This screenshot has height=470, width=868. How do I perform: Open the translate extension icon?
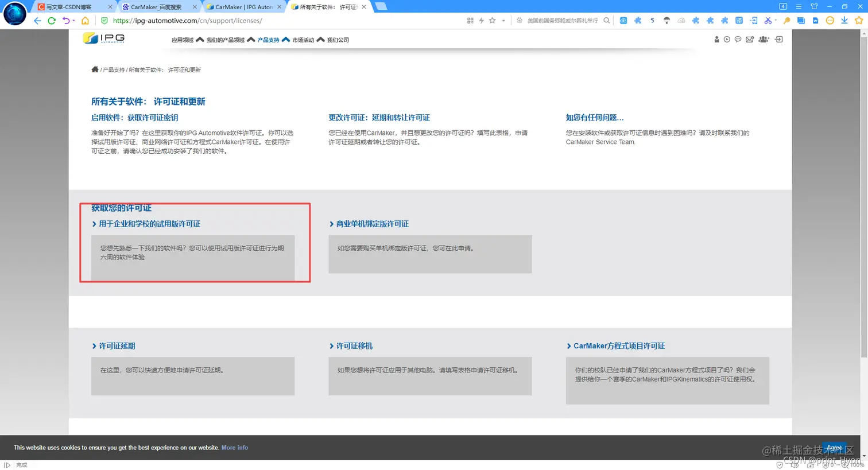[x=739, y=21]
